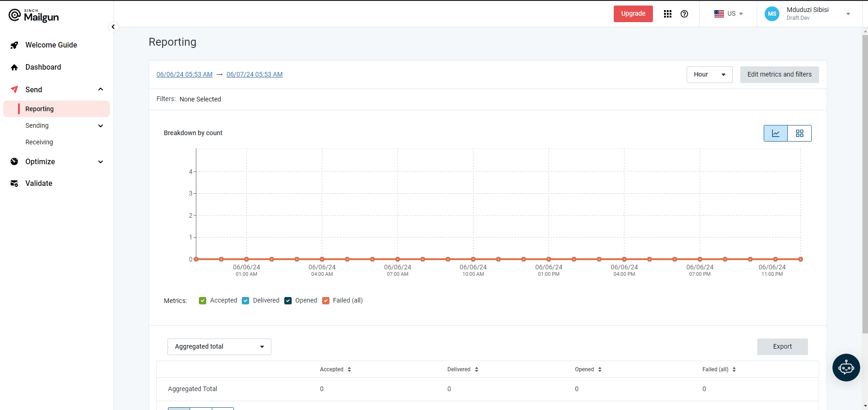This screenshot has height=410, width=868.
Task: Go to Dashboard in the sidebar
Action: click(43, 67)
